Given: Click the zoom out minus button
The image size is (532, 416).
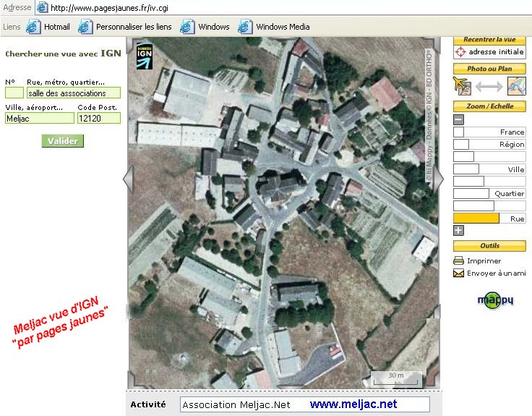Looking at the screenshot, I should [458, 120].
